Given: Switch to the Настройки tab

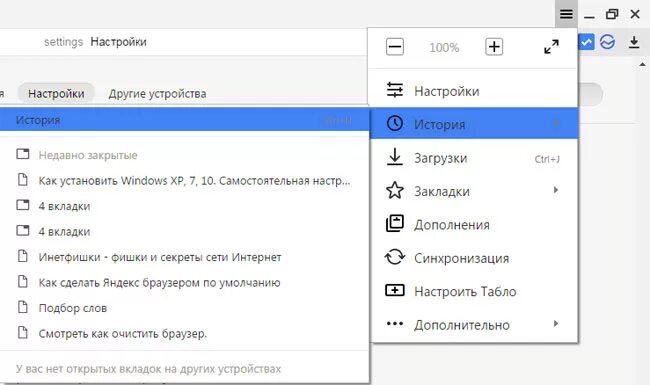Looking at the screenshot, I should [x=56, y=93].
